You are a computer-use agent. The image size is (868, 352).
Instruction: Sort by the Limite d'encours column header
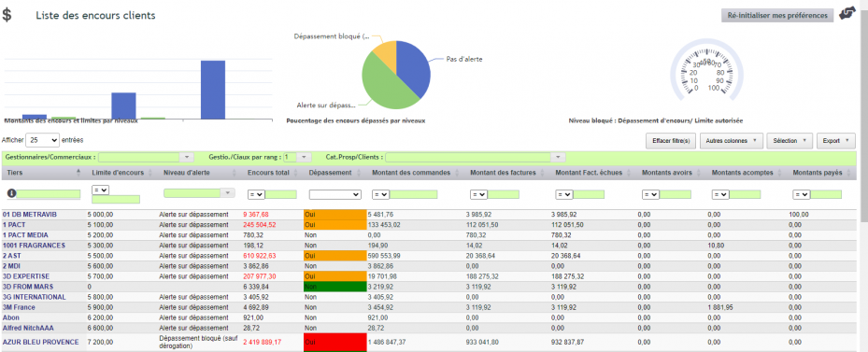[118, 173]
